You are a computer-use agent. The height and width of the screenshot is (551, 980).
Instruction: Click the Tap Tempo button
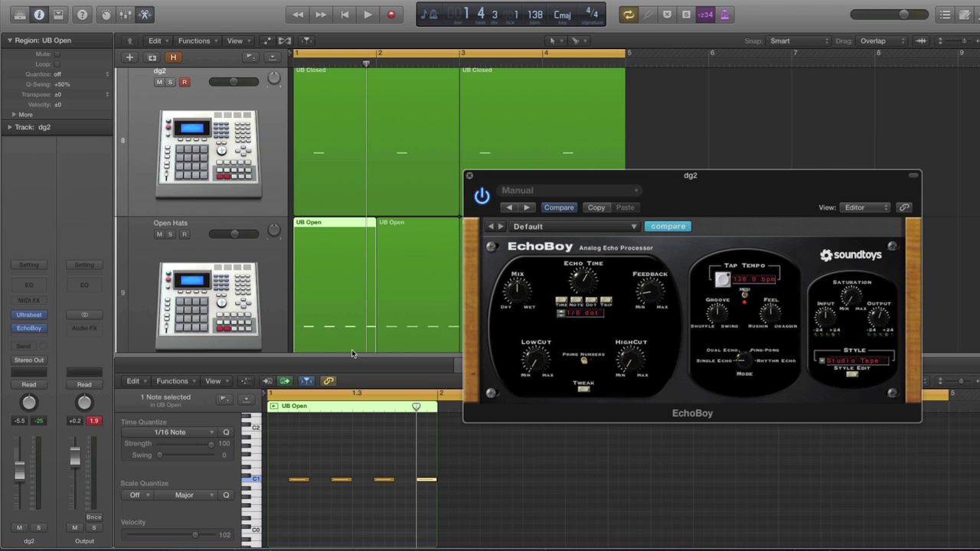point(722,280)
